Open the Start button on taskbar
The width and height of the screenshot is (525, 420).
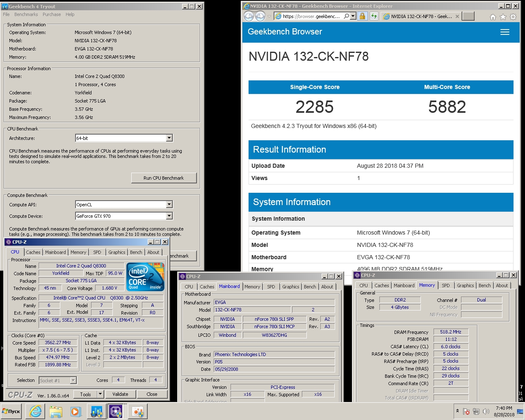(x=11, y=411)
